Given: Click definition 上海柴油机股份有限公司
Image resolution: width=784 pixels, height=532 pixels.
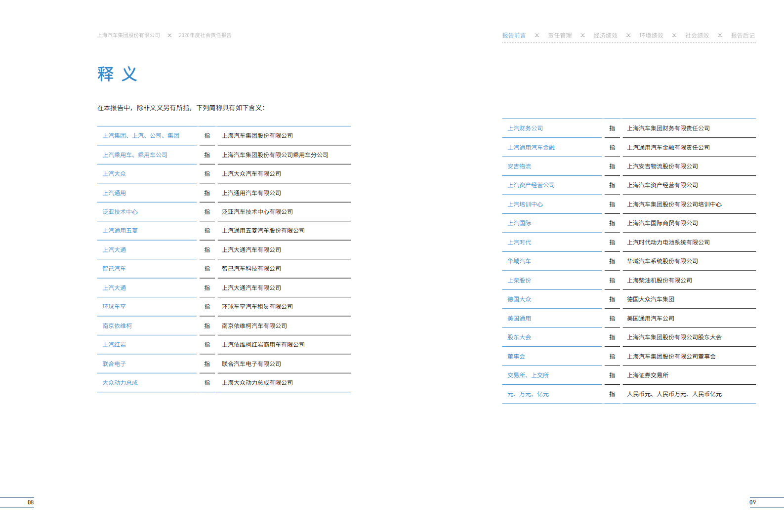Looking at the screenshot, I should (x=660, y=281).
